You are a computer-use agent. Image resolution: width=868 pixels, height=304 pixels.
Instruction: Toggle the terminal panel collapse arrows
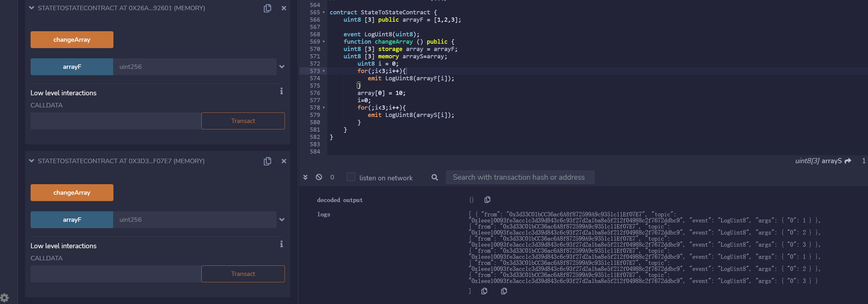click(x=305, y=177)
